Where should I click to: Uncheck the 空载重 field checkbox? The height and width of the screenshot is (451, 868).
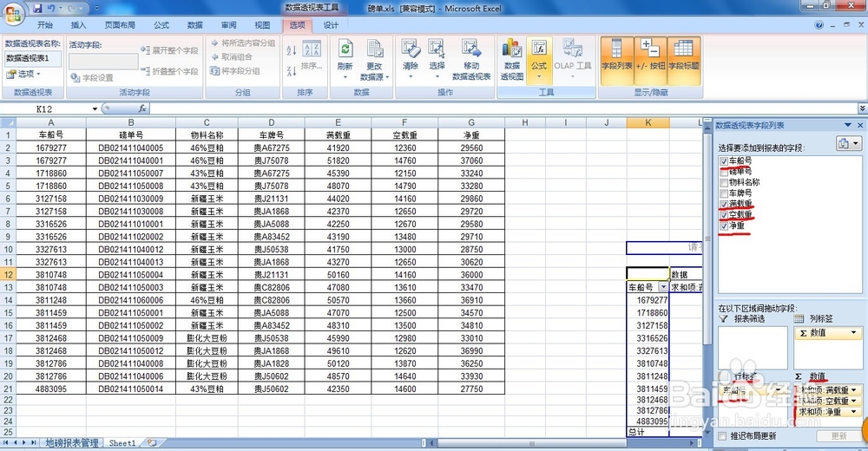coord(724,215)
